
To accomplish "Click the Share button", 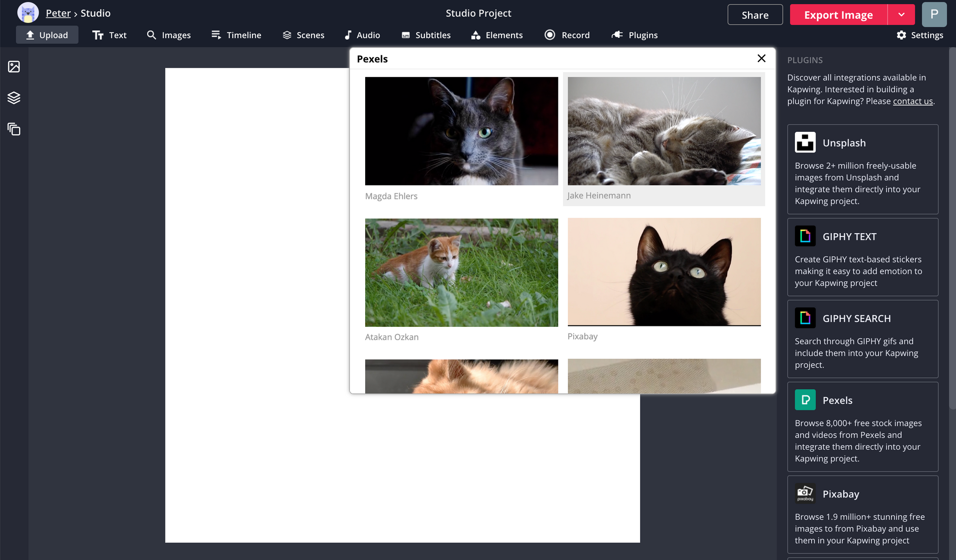I will (755, 15).
